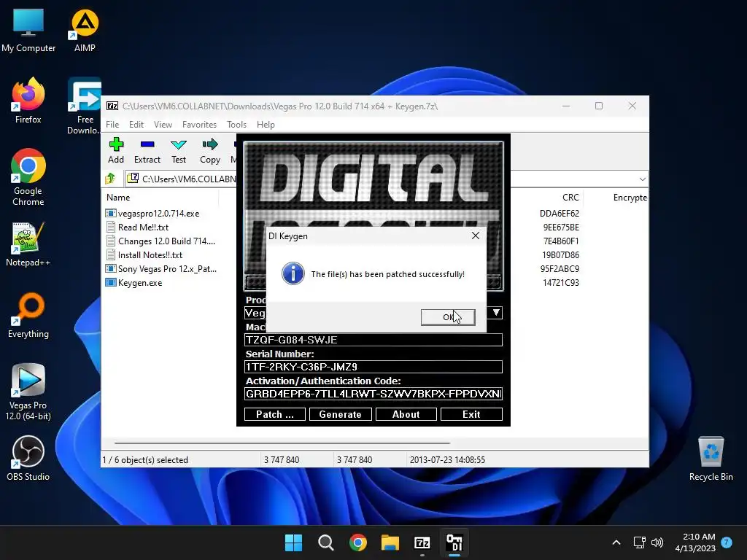The width and height of the screenshot is (747, 560).
Task: Open the AIMP desktop icon
Action: 85,31
